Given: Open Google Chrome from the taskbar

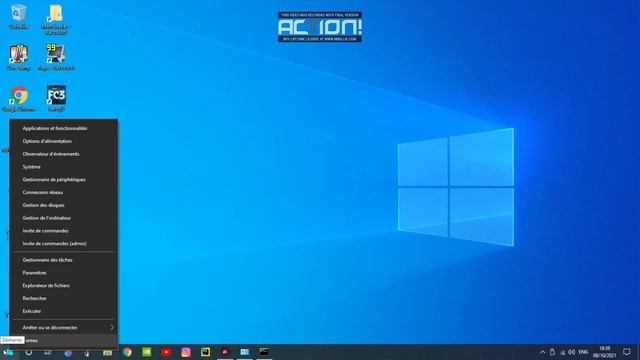Looking at the screenshot, I should 127,352.
